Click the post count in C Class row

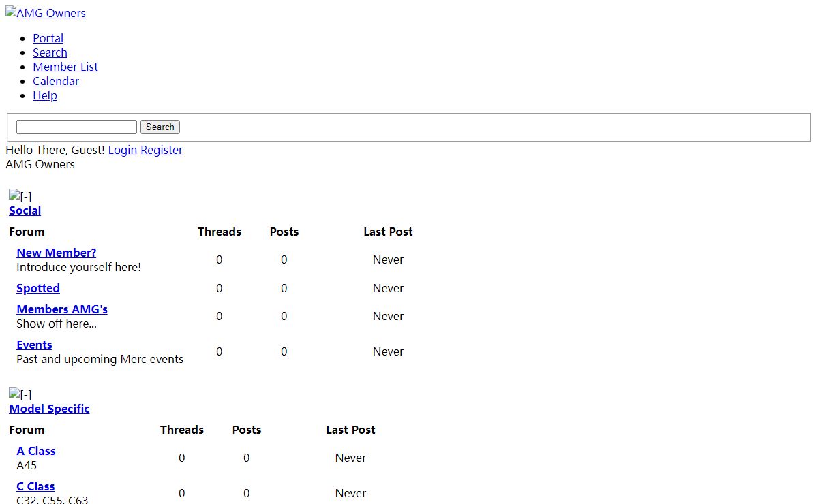tap(246, 493)
